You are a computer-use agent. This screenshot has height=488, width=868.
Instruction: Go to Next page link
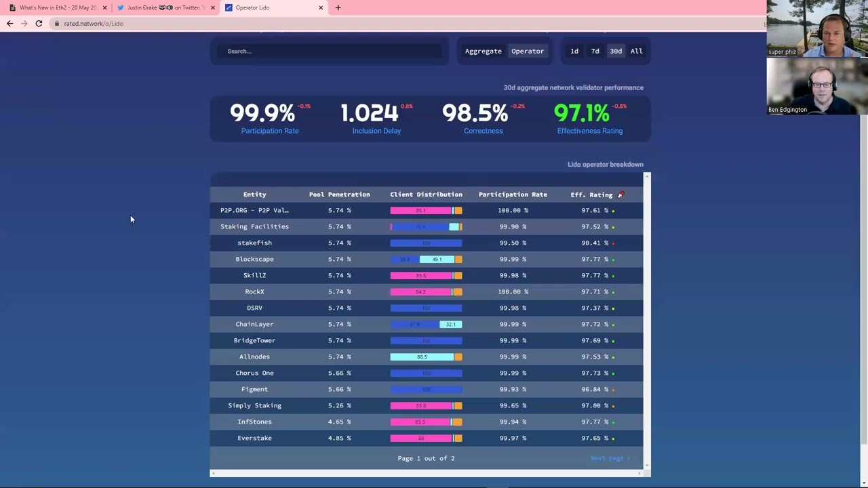click(610, 458)
